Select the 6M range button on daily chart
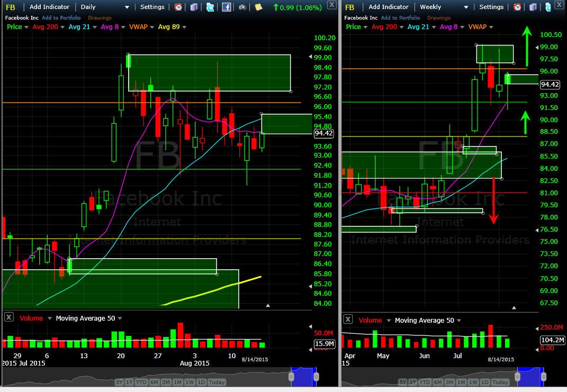The width and height of the screenshot is (567, 392). [x=154, y=382]
